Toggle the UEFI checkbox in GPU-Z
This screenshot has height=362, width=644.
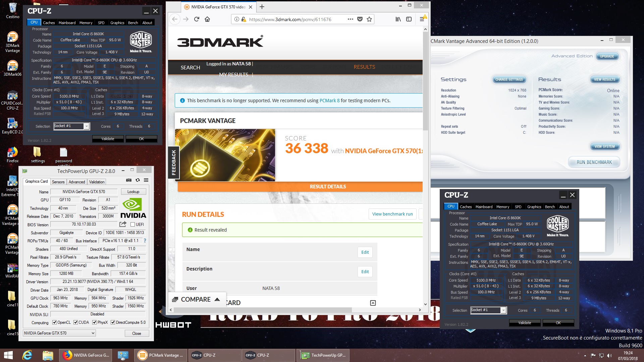[132, 225]
